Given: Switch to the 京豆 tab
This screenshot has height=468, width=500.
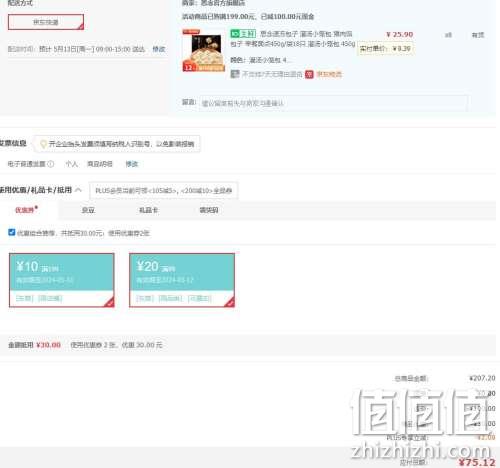Looking at the screenshot, I should [x=88, y=210].
